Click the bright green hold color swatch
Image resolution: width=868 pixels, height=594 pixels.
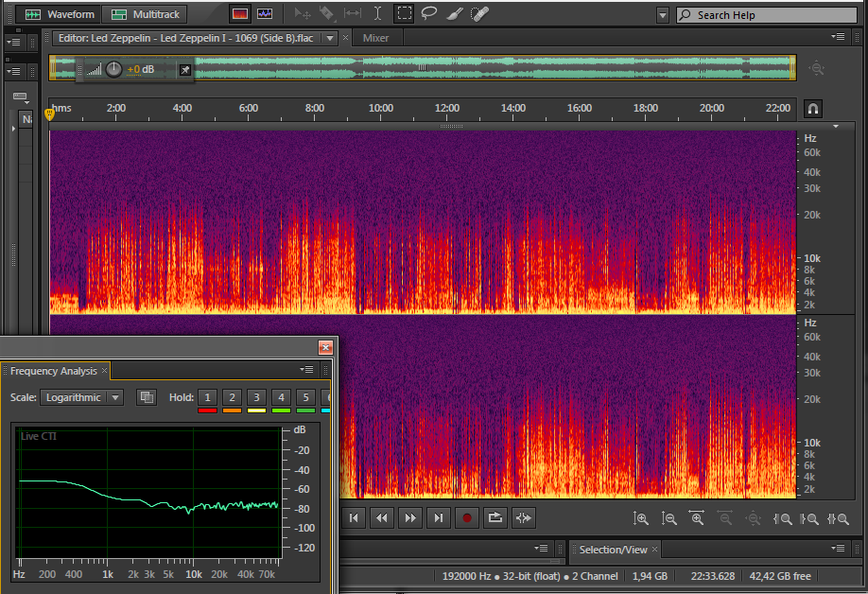(281, 411)
